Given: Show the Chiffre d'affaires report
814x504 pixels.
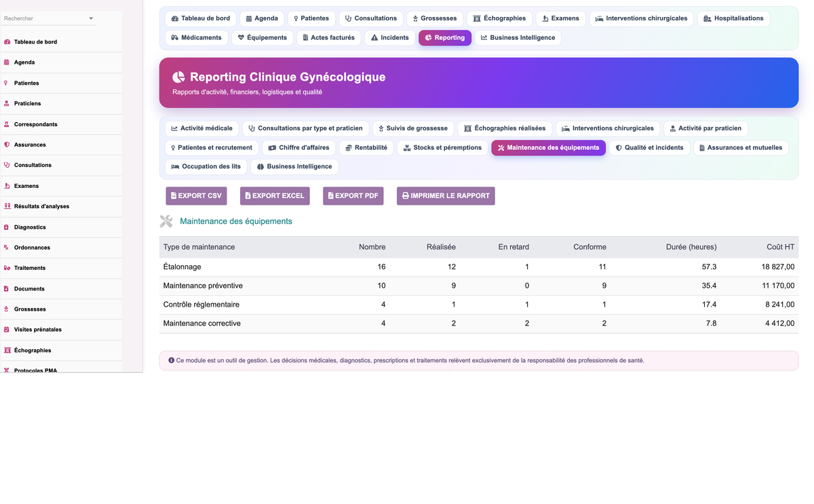Looking at the screenshot, I should 298,147.
